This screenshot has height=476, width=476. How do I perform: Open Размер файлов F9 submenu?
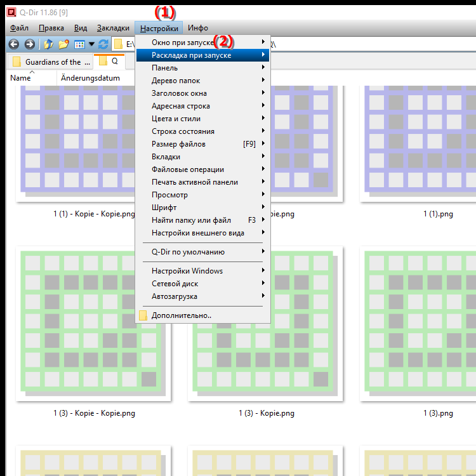pos(203,144)
